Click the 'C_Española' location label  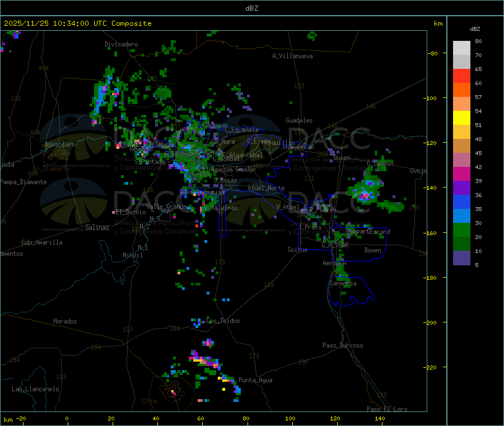[242, 130]
